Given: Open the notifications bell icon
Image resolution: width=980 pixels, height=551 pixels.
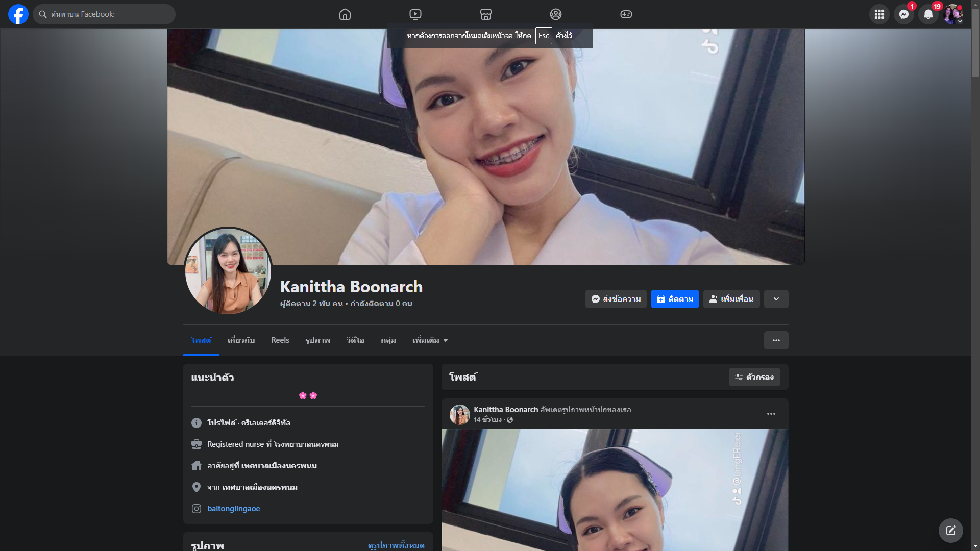Looking at the screenshot, I should pos(928,14).
